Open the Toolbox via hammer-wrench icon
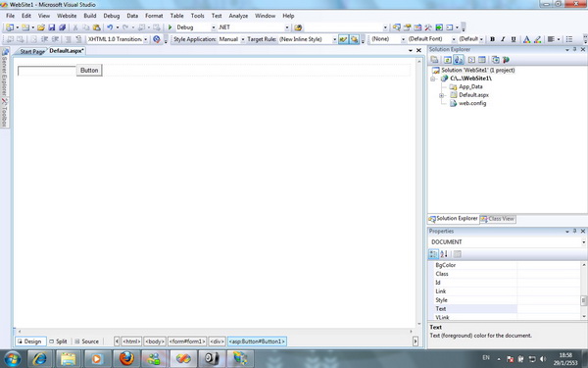 point(428,27)
